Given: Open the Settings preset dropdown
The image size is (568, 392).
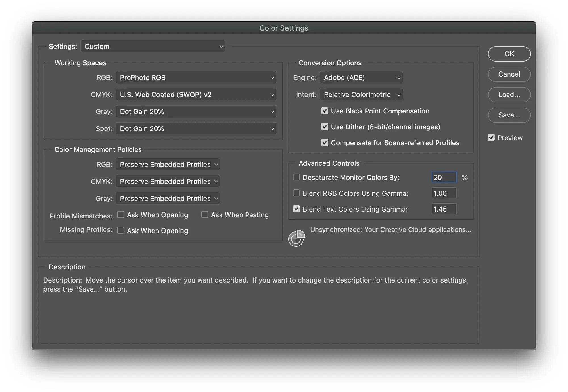Looking at the screenshot, I should pyautogui.click(x=153, y=46).
